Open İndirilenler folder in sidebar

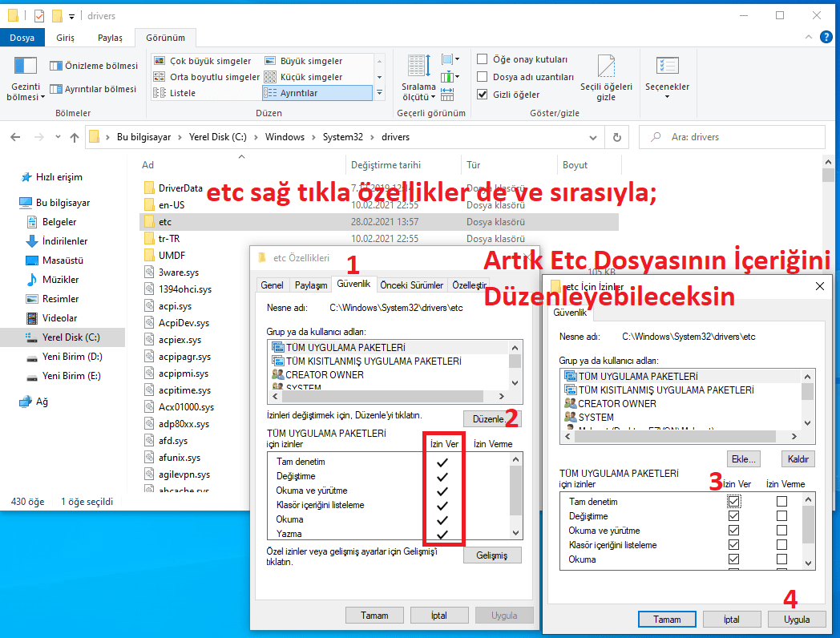click(65, 241)
